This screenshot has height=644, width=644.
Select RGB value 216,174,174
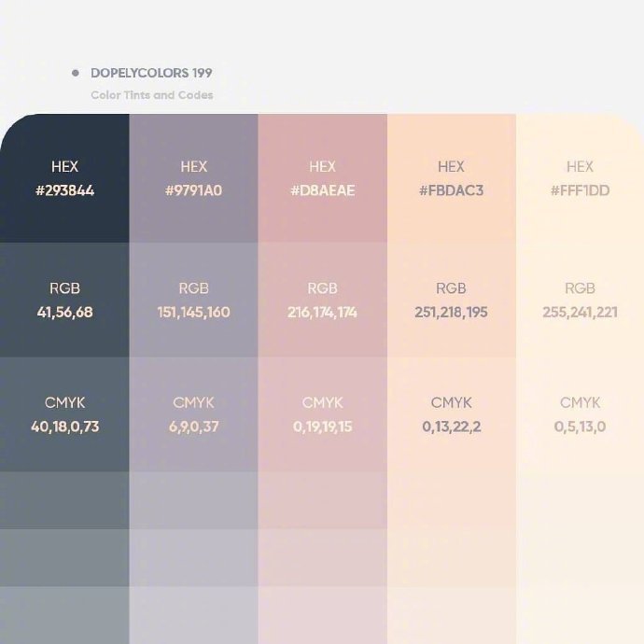click(322, 312)
